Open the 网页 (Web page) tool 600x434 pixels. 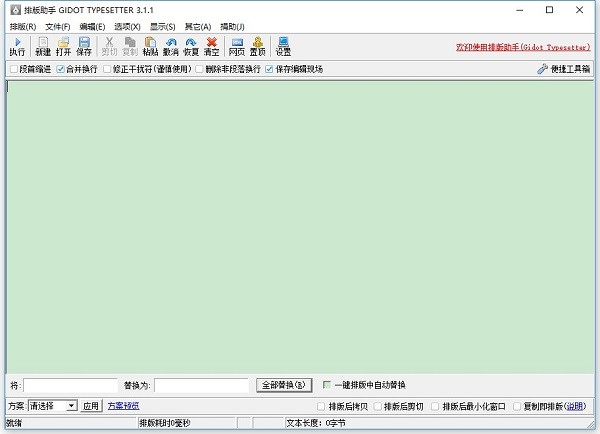tap(237, 46)
